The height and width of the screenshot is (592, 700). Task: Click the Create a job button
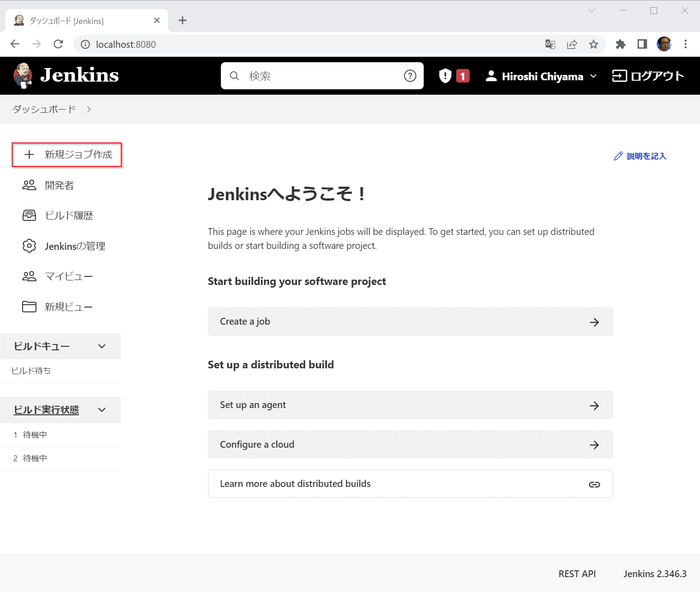(410, 321)
